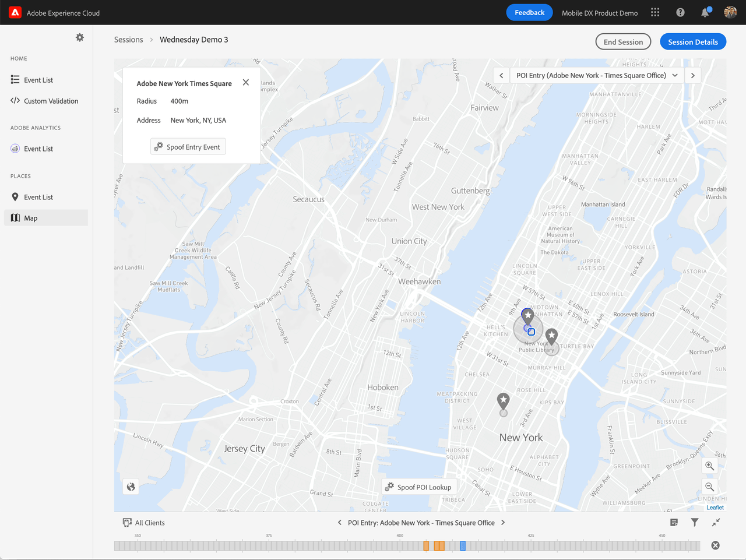Click the globe icon on the map
The height and width of the screenshot is (560, 746).
tap(131, 487)
